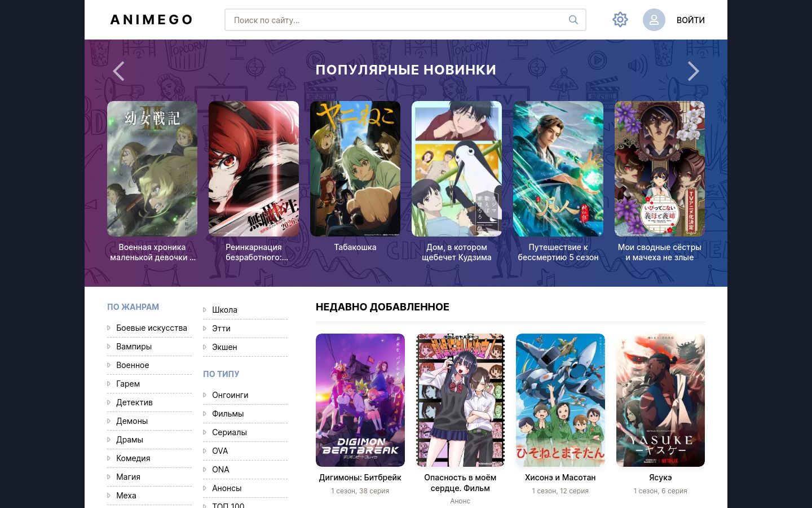Viewport: 812px width, 508px height.
Task: Click the Дигимоны: Битбрейк title link
Action: pos(360,478)
